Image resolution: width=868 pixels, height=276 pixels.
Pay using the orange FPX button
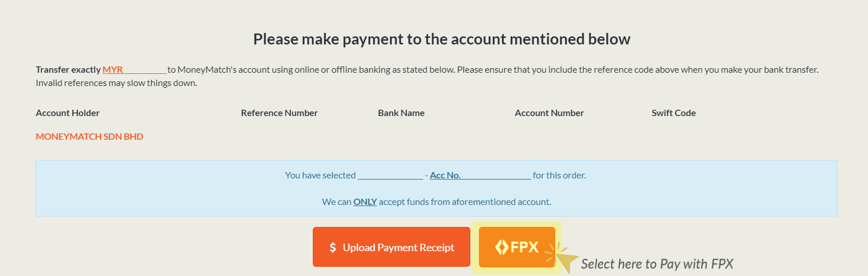tap(517, 247)
